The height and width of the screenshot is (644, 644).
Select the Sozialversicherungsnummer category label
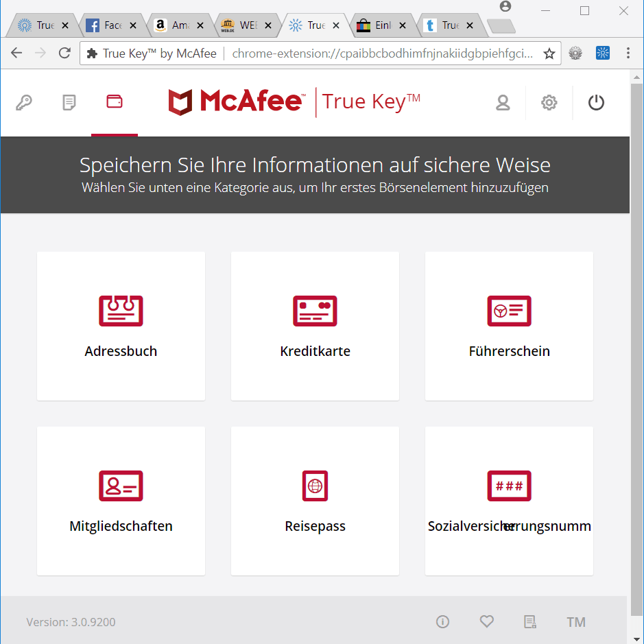coord(510,526)
